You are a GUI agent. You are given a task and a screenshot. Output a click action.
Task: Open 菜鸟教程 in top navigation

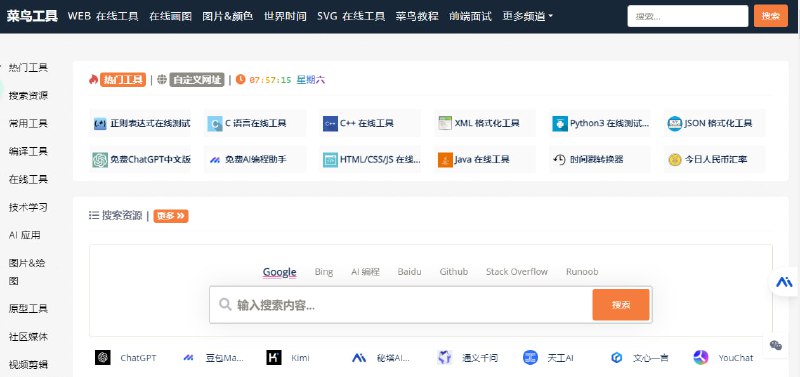417,16
